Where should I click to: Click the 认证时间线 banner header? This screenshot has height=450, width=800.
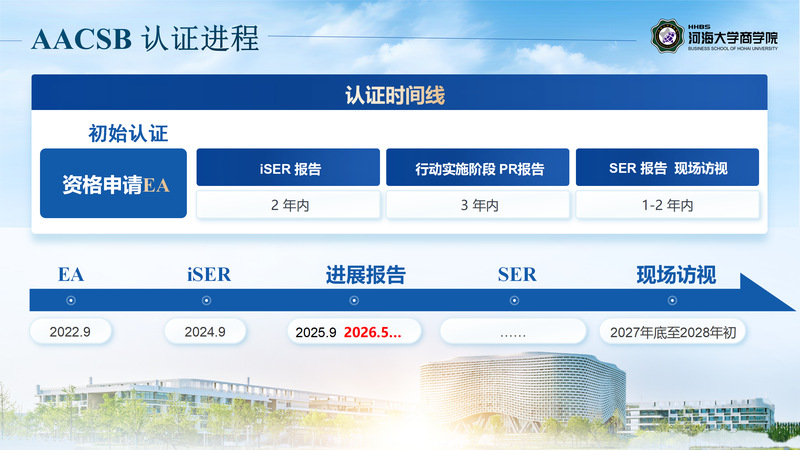(x=399, y=96)
